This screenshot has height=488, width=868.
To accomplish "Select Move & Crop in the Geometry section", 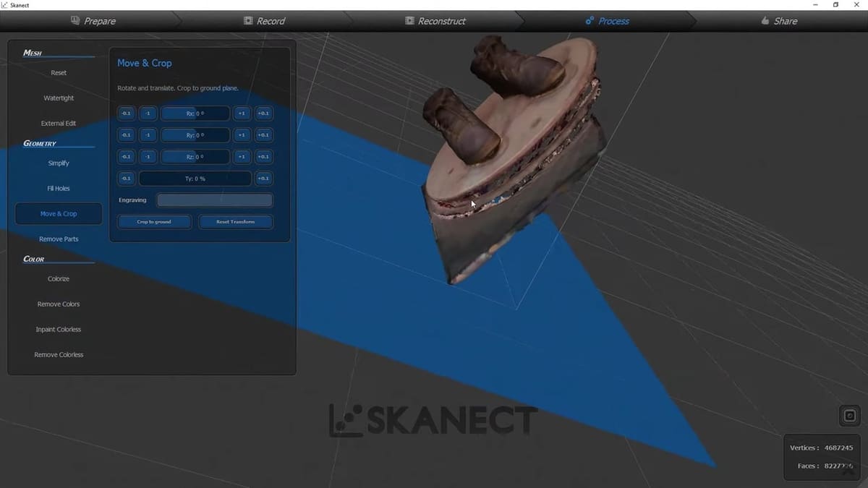I will point(58,213).
